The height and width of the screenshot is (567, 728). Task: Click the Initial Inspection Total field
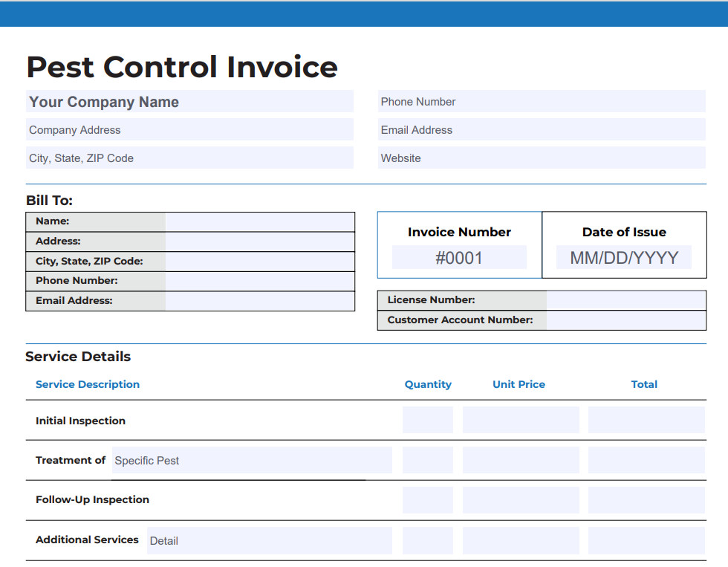click(646, 419)
